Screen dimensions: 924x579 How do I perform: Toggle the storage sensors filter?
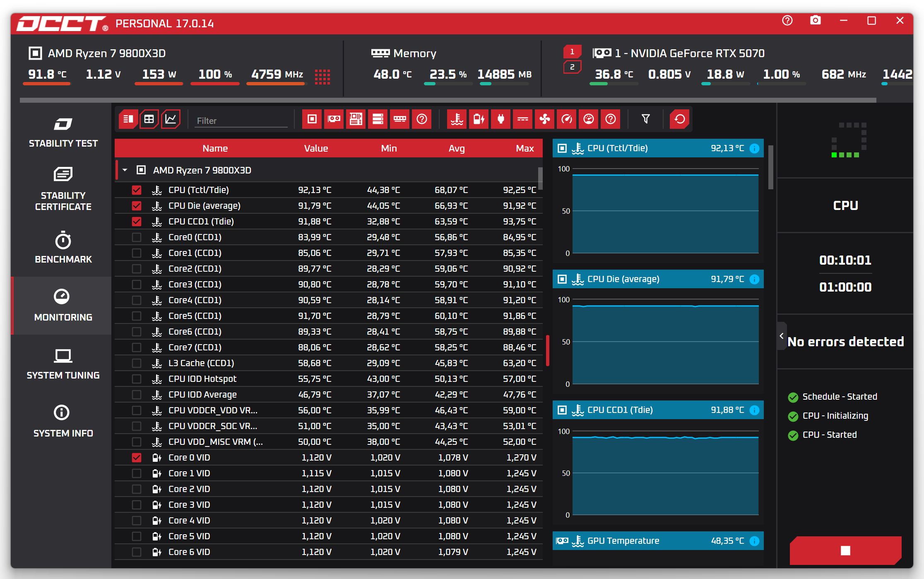[378, 119]
